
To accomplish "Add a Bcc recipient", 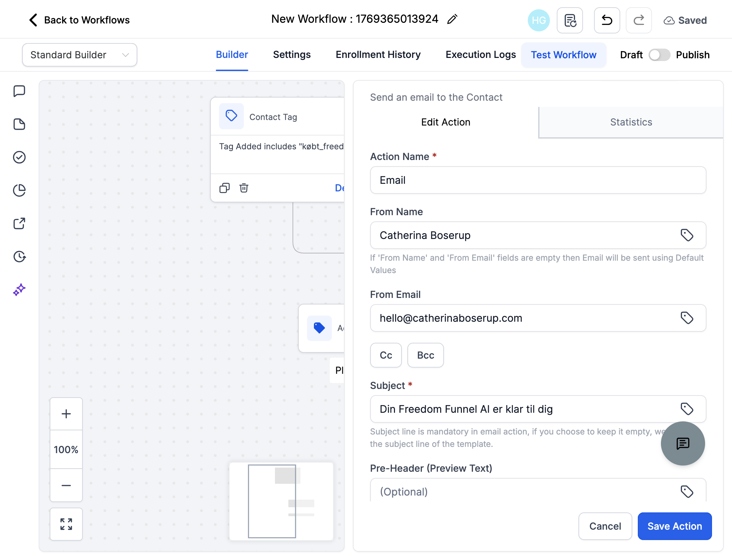I will 426,355.
